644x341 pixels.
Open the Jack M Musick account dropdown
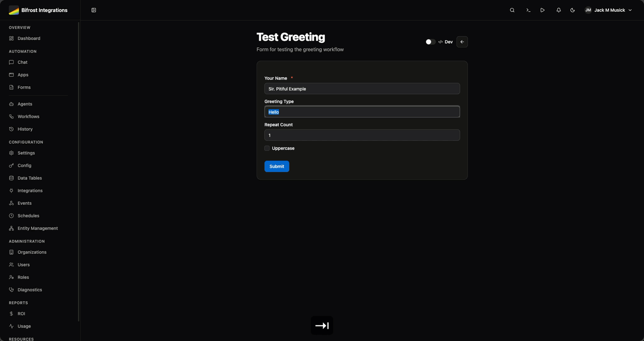pos(610,10)
